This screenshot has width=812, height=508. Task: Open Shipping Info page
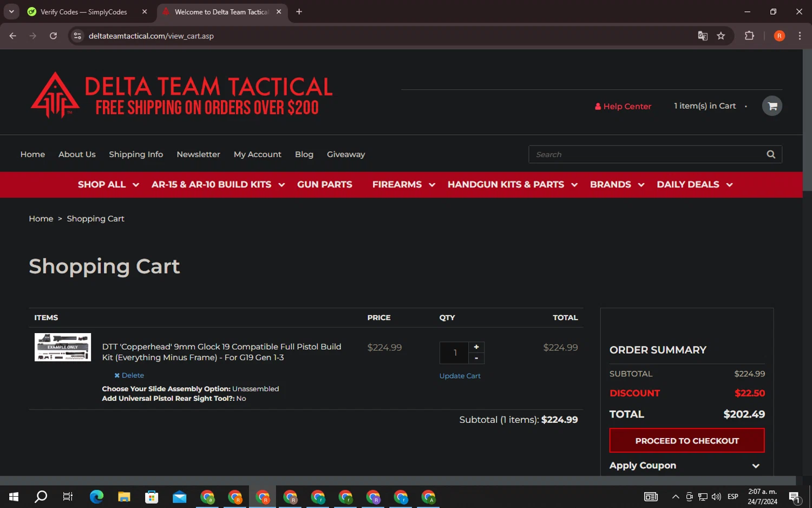click(136, 154)
